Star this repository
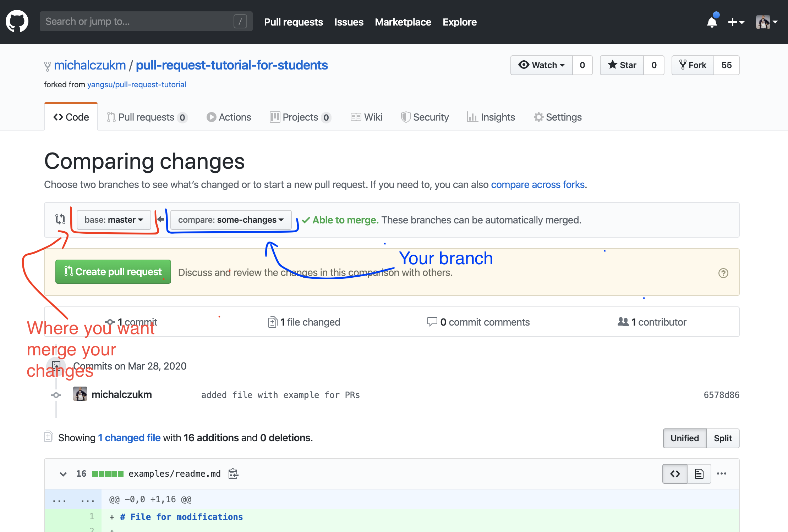 pyautogui.click(x=622, y=65)
